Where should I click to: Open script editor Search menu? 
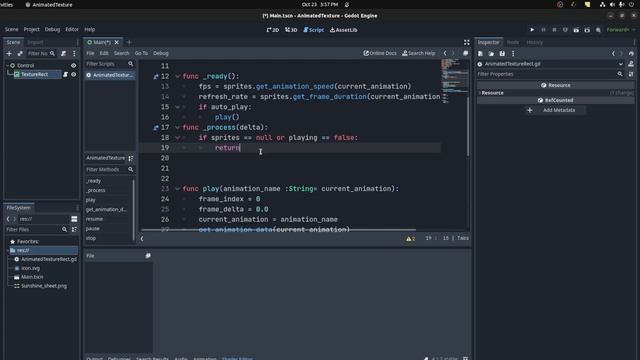click(121, 53)
